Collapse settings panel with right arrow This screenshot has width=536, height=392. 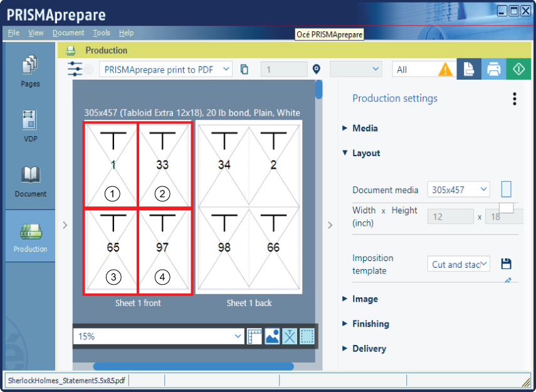(330, 225)
